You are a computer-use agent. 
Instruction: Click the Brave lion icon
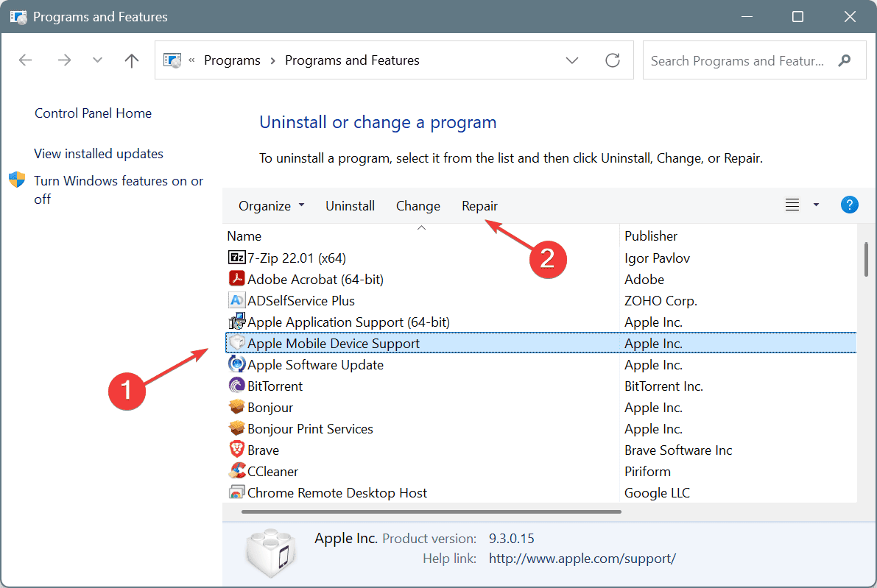pos(237,450)
